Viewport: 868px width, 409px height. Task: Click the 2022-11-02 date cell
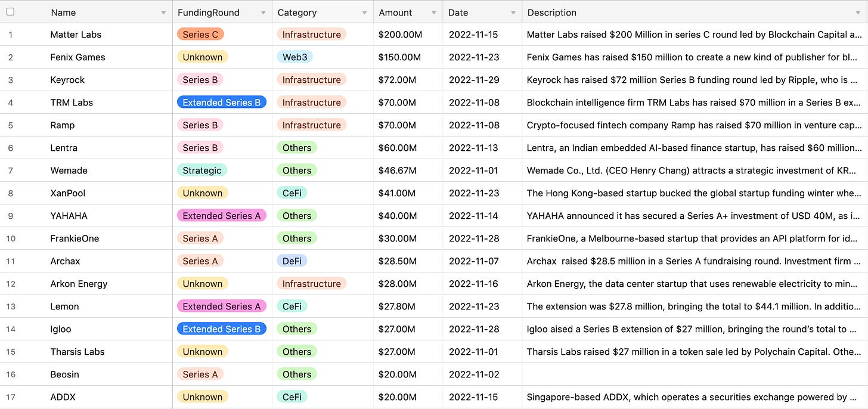click(482, 374)
